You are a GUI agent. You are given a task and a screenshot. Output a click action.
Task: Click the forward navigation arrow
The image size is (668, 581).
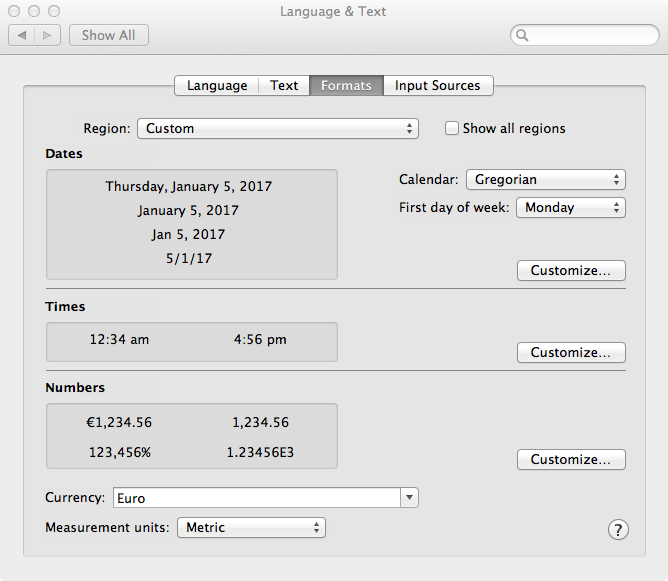47,35
